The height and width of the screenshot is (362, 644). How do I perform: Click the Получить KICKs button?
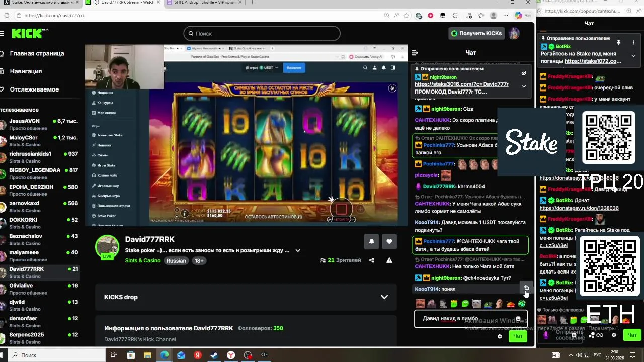coord(476,33)
